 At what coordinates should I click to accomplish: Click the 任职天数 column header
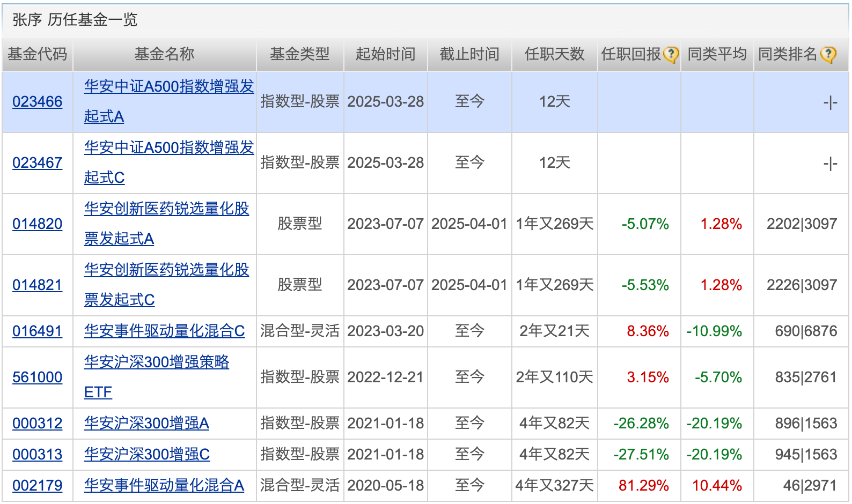(x=554, y=54)
